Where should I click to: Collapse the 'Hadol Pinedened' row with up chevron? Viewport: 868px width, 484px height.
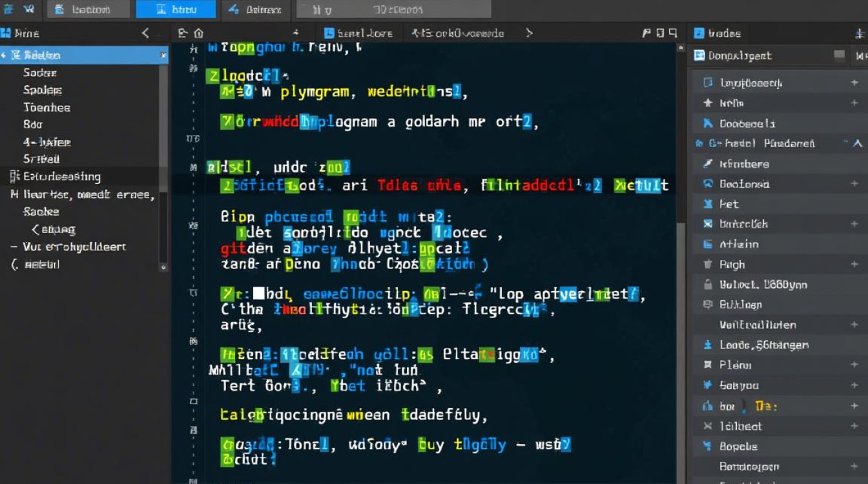(858, 143)
